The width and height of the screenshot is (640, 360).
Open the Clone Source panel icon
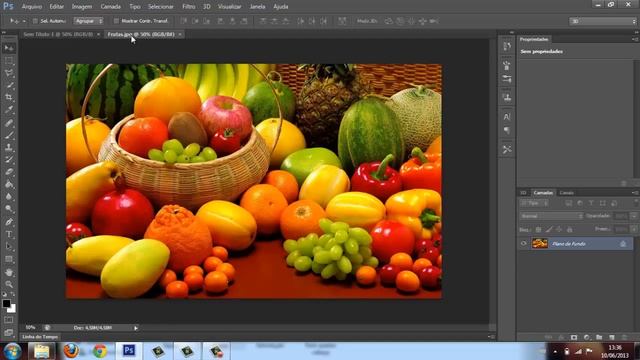507,98
